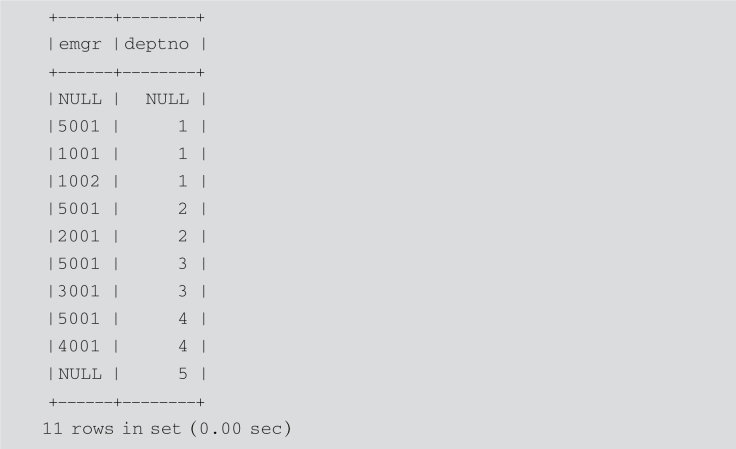
Task: Click deptno 5 in the last row
Action: 183,374
